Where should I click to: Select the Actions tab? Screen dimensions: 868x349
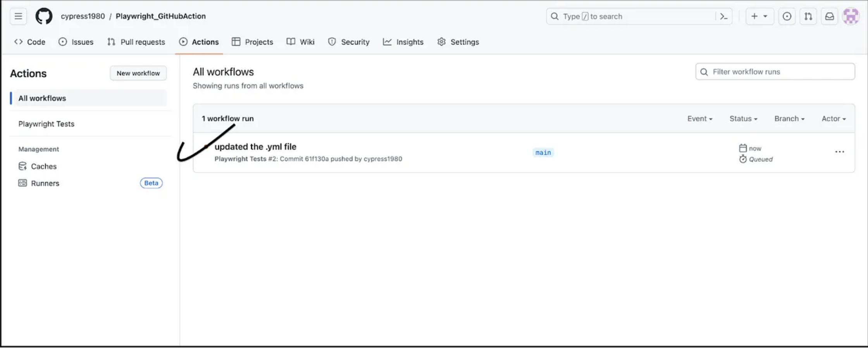(199, 42)
